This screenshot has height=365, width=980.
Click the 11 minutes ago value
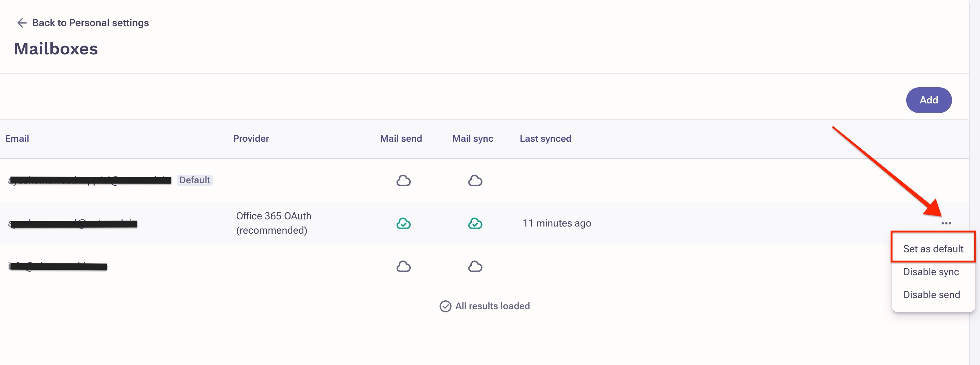coord(557,223)
